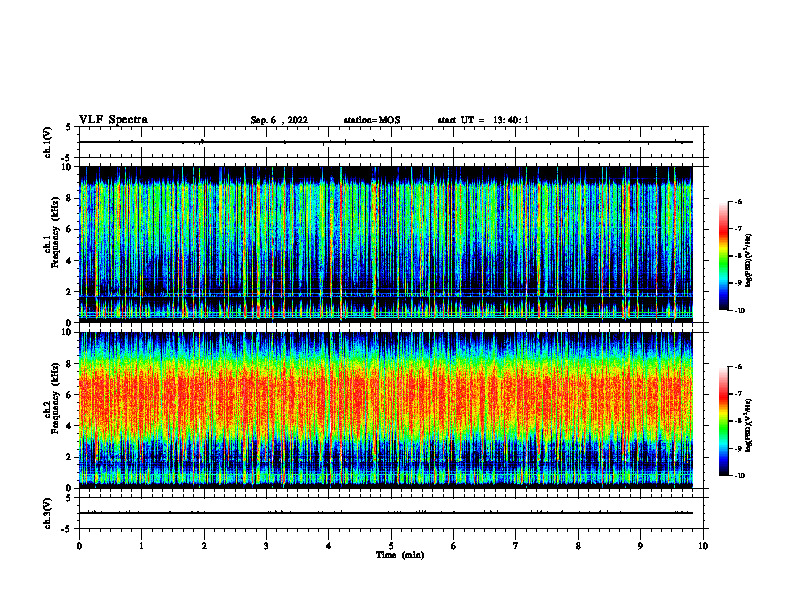
Task: Click the "Time (min)" x-axis label
Action: click(x=400, y=555)
